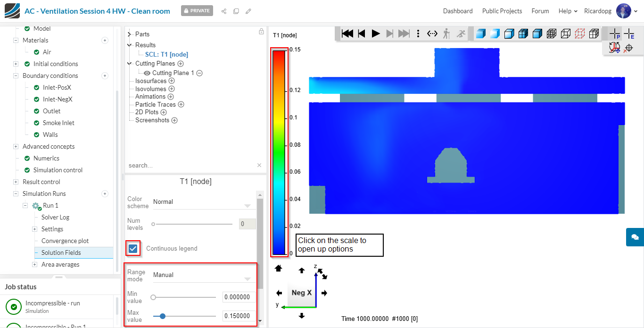Toggle the Continuous legend checkbox
644x328 pixels.
pyautogui.click(x=133, y=248)
